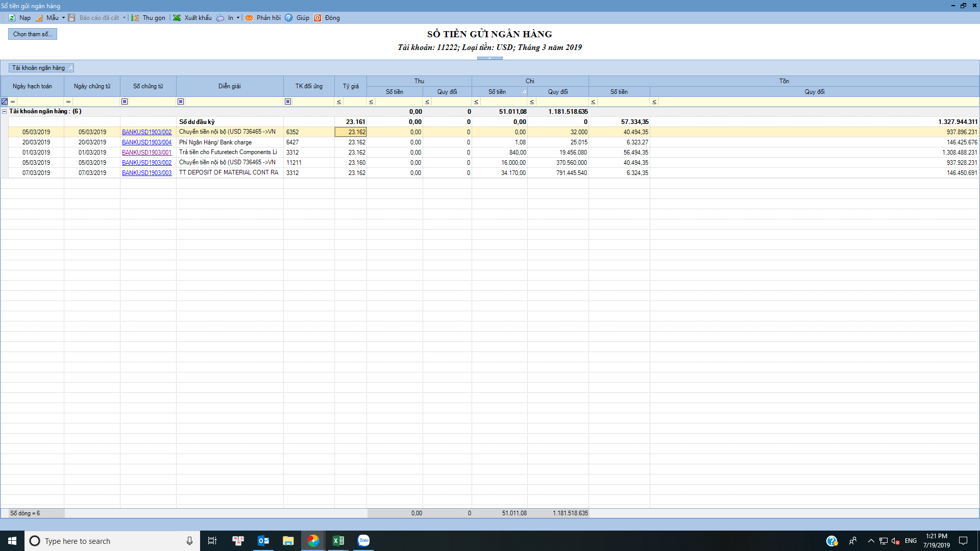Collapse the Tài khoản ngân hàng (6) group
The width and height of the screenshot is (980, 551).
pyautogui.click(x=5, y=111)
